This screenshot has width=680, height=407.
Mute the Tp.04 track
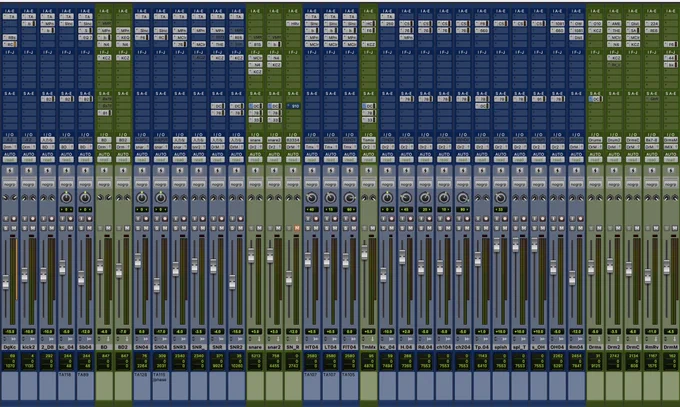click(486, 228)
